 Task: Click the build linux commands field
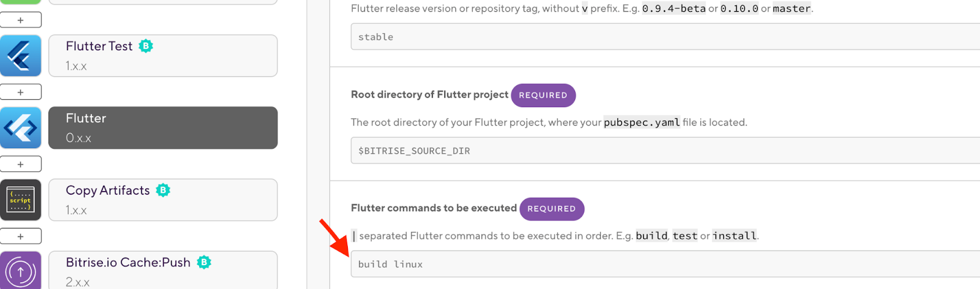tap(665, 264)
